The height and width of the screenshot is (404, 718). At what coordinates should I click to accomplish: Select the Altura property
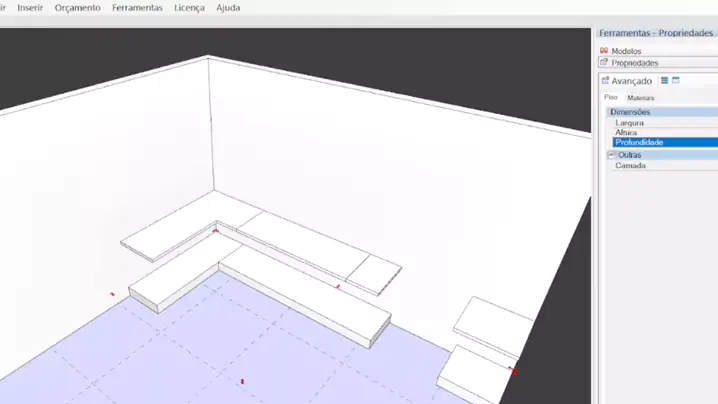[x=627, y=133]
